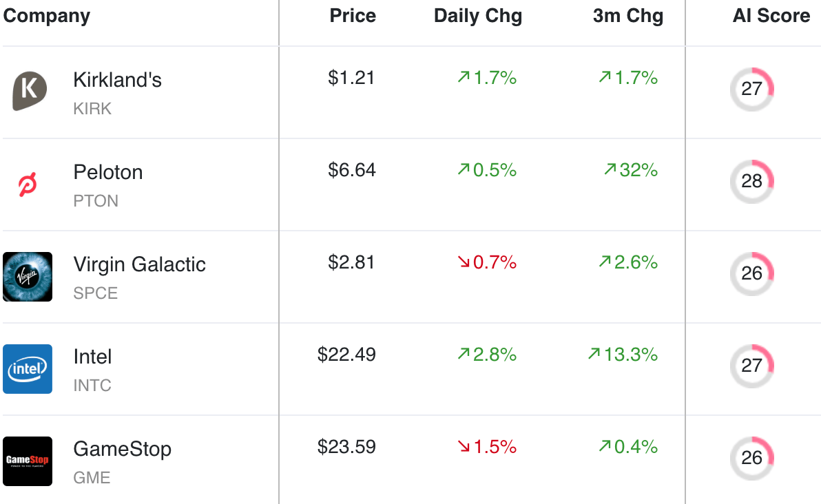Sort by the Company column header

pyautogui.click(x=47, y=16)
